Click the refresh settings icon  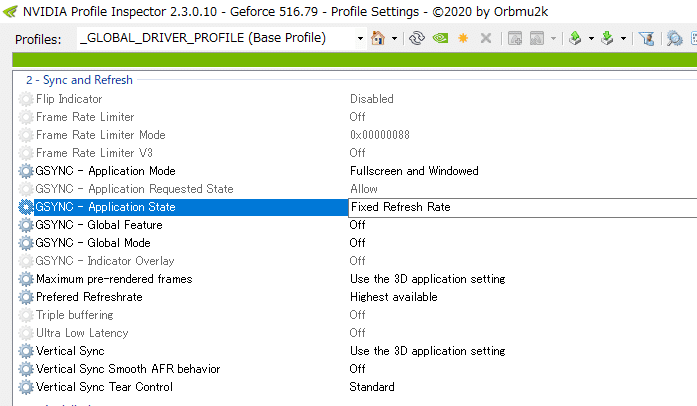click(417, 38)
